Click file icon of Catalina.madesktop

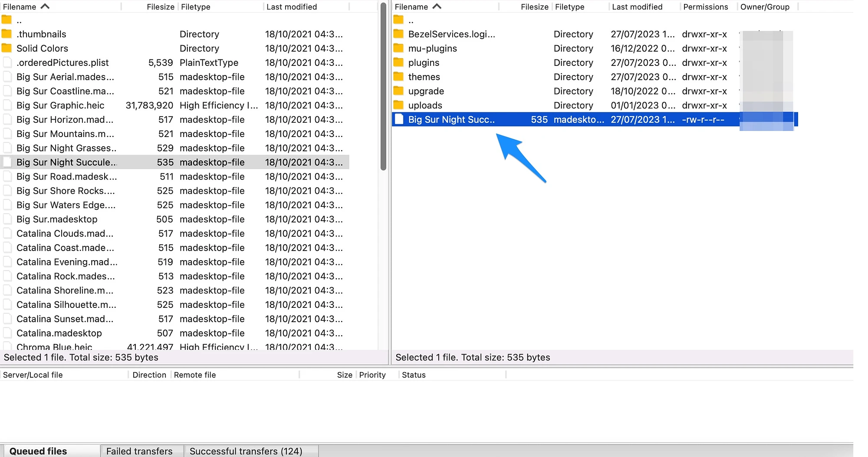[x=7, y=333]
